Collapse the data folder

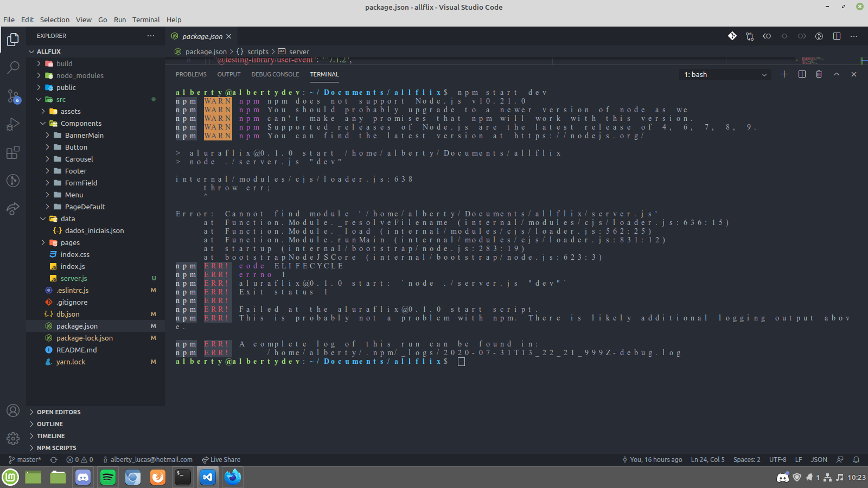[95, 219]
